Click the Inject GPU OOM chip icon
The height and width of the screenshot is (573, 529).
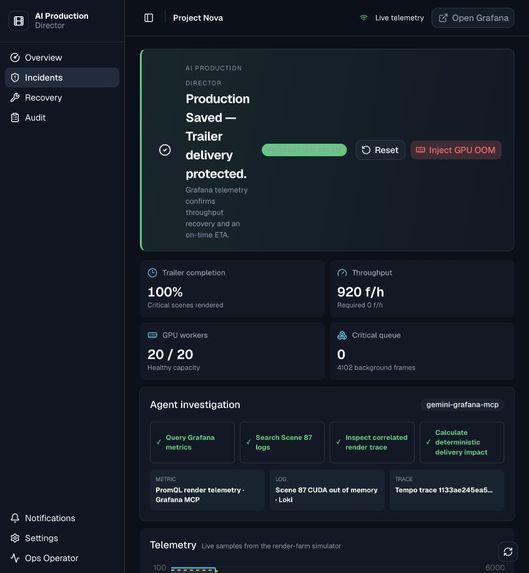(420, 150)
